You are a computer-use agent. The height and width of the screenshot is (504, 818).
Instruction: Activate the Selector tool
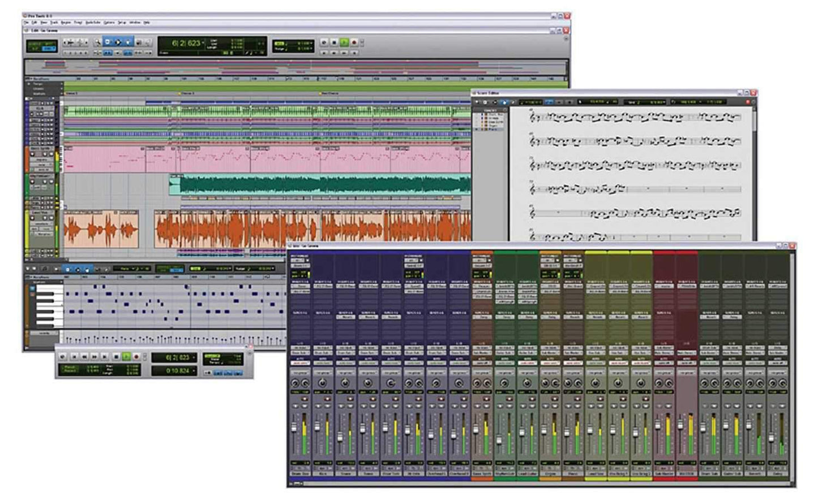coord(118,41)
